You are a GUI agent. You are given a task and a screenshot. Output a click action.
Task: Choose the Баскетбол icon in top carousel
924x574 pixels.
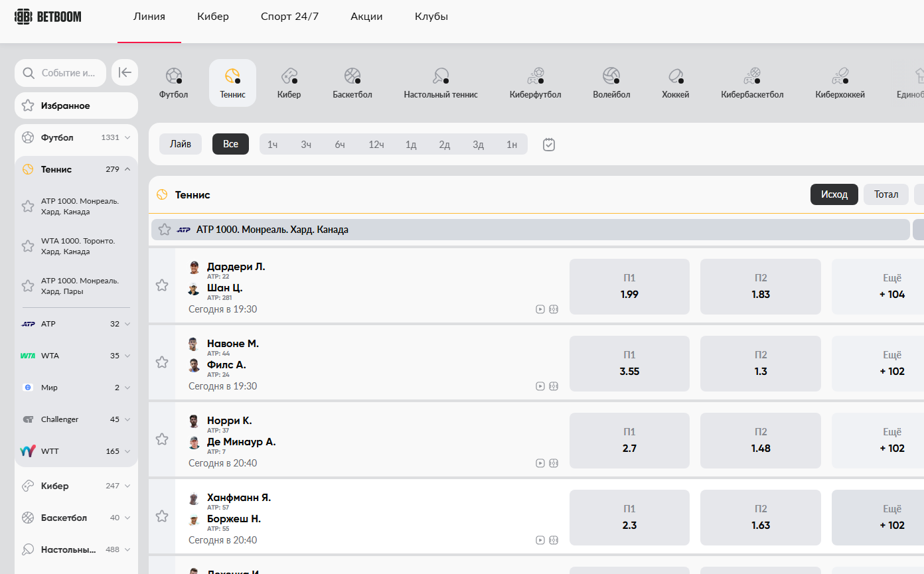click(x=352, y=83)
